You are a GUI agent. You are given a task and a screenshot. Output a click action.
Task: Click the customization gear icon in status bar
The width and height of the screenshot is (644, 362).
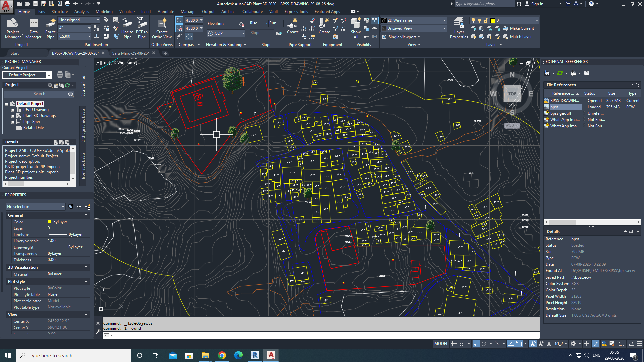[573, 344]
